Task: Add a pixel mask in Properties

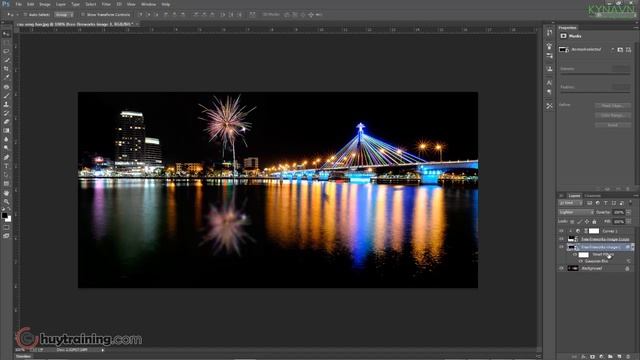Action: pos(620,49)
